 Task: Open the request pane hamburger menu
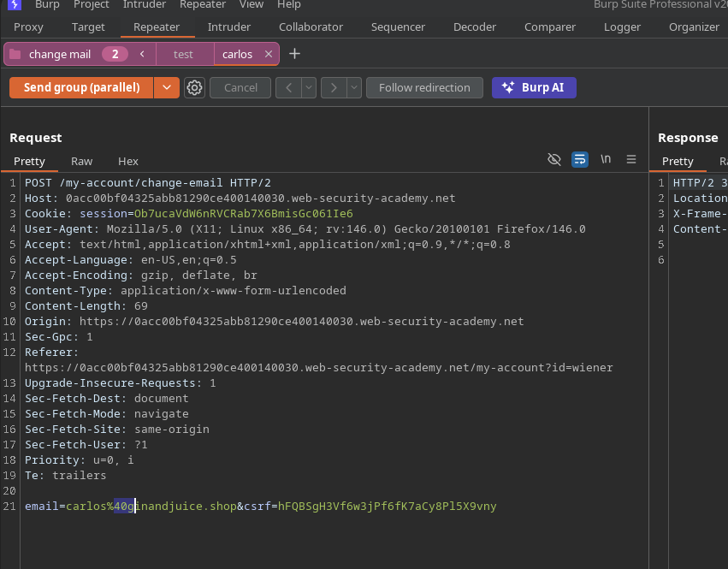[x=631, y=159]
